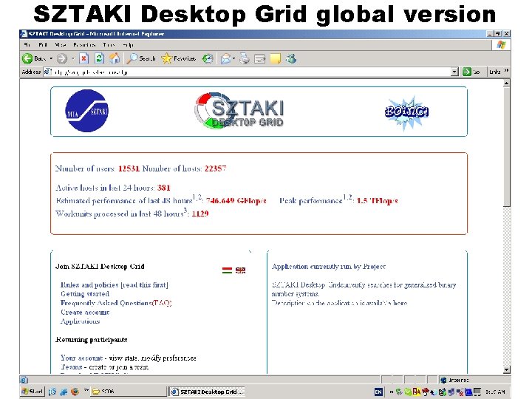Open the Search toolbar button
The image size is (532, 399).
[141, 58]
